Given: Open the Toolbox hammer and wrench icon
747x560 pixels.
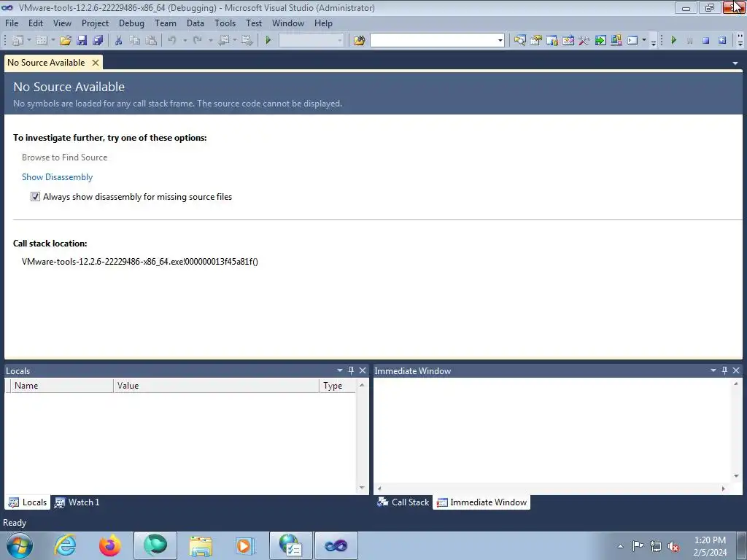Looking at the screenshot, I should click(584, 41).
